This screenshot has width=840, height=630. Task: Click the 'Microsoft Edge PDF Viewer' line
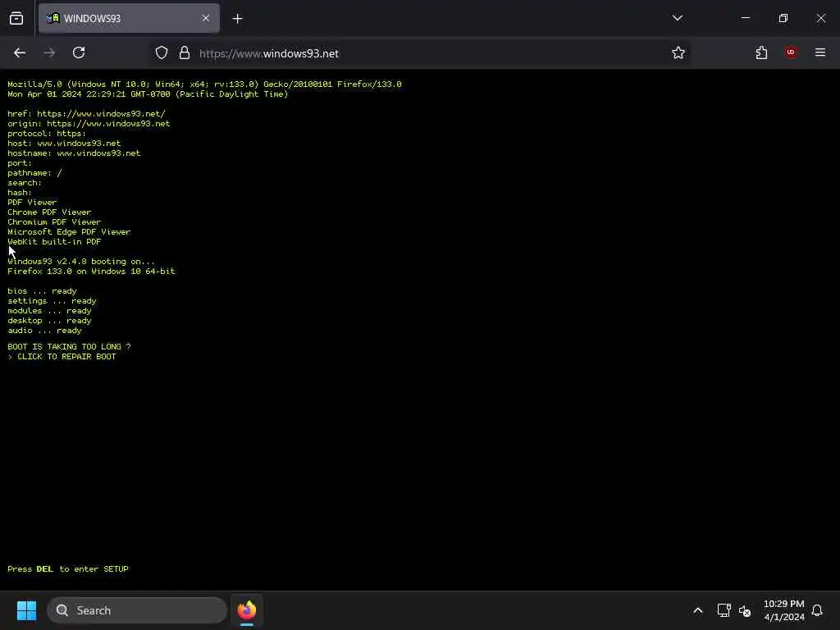click(x=69, y=232)
